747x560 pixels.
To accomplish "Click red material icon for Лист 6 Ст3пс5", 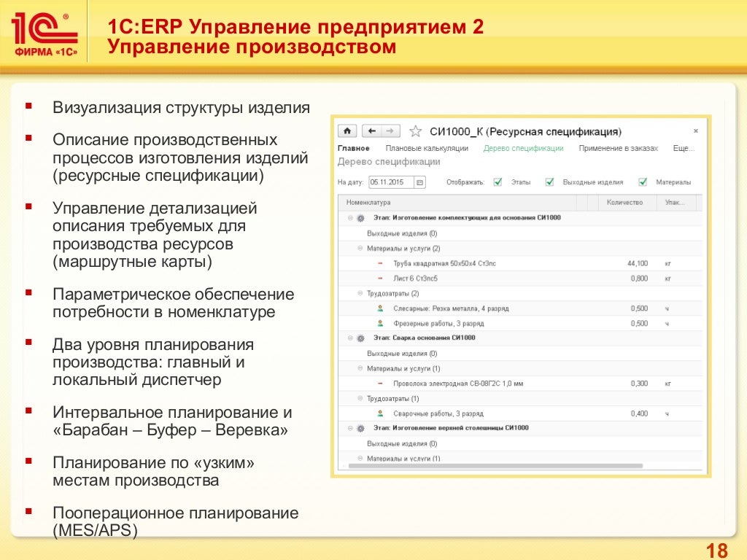I will pyautogui.click(x=380, y=279).
